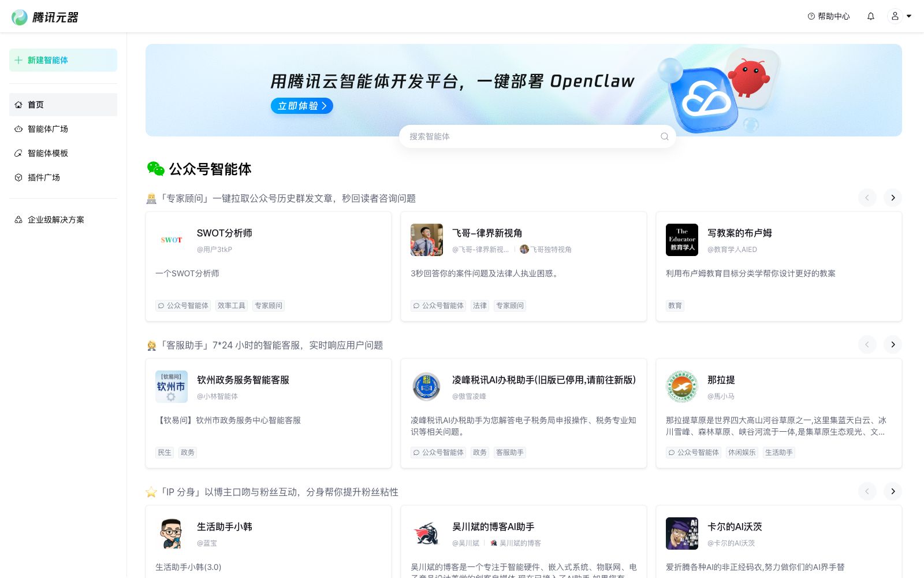Click the WeChat icon beside 公众号智能体 heading
This screenshot has height=578, width=924.
(x=156, y=169)
